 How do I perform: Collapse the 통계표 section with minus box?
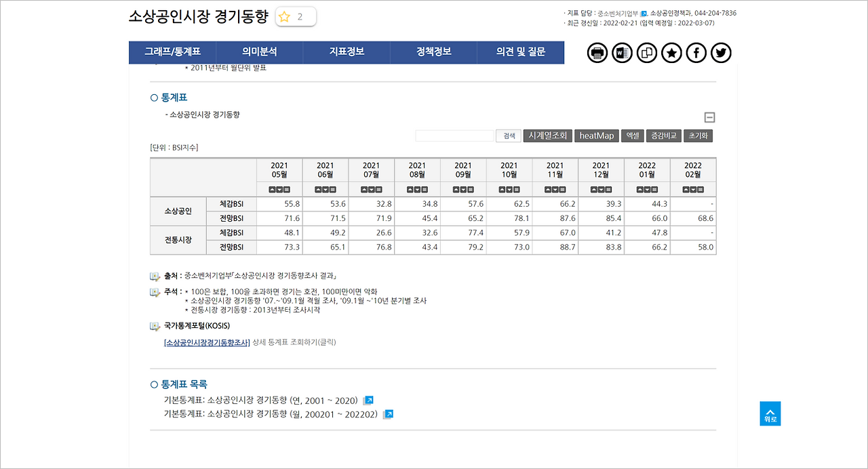pos(710,117)
